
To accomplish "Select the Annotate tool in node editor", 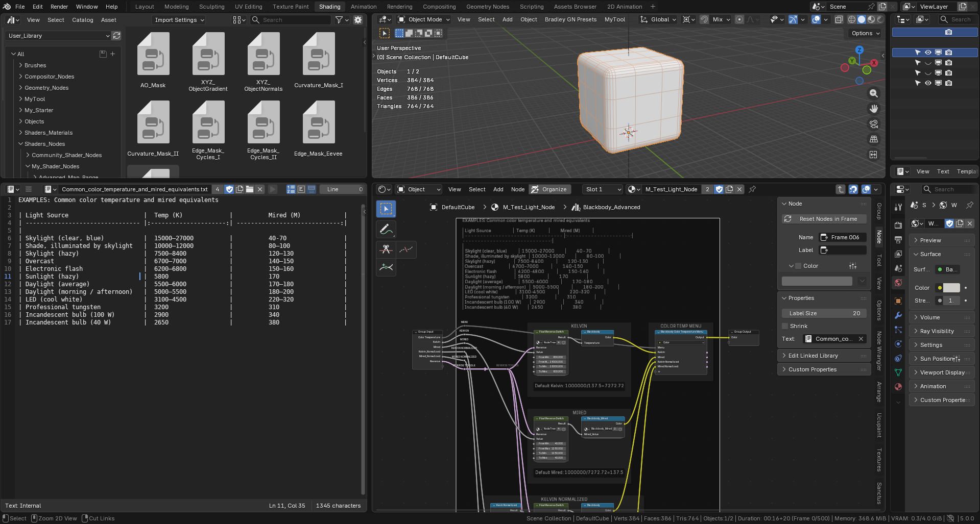I will tap(386, 230).
